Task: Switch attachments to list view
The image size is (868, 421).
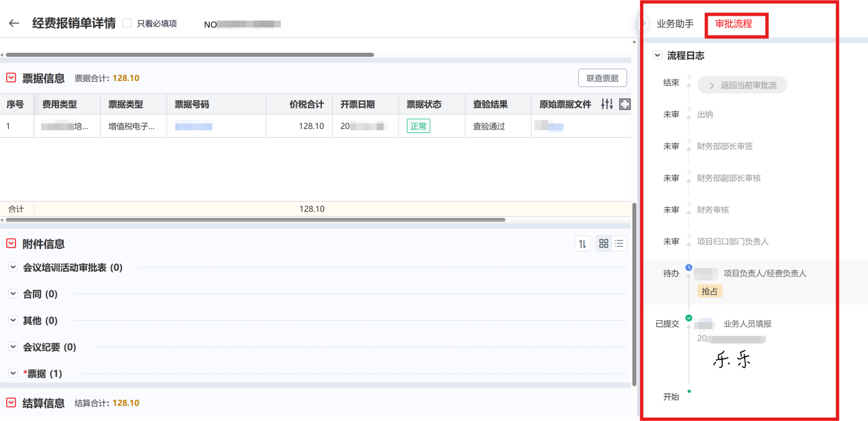Action: tap(619, 243)
